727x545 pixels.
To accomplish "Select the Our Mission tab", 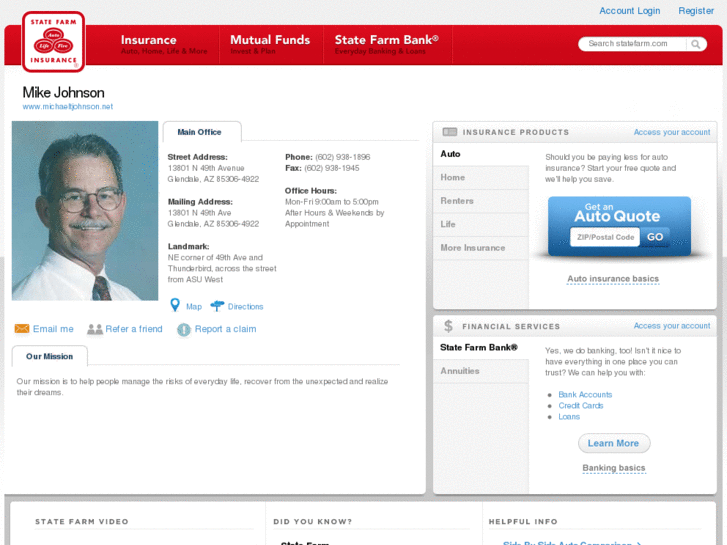I will (50, 356).
